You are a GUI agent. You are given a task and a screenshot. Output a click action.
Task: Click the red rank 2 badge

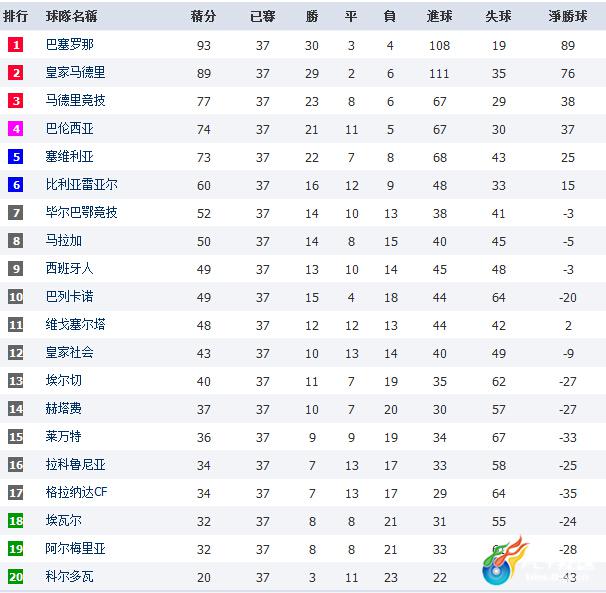15,73
